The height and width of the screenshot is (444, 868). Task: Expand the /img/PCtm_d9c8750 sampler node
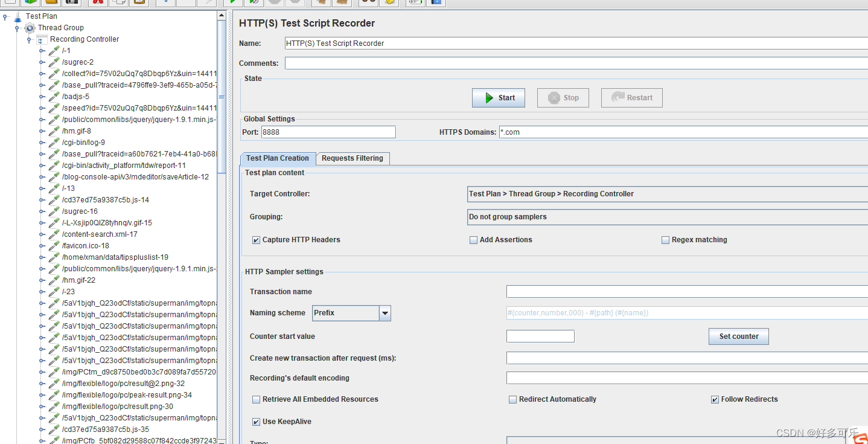point(42,372)
